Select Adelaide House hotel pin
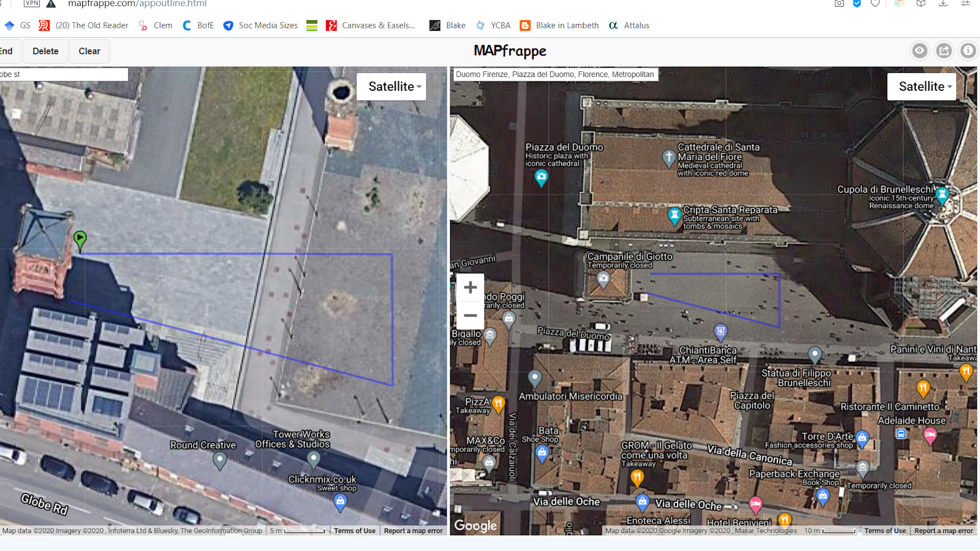 click(930, 436)
